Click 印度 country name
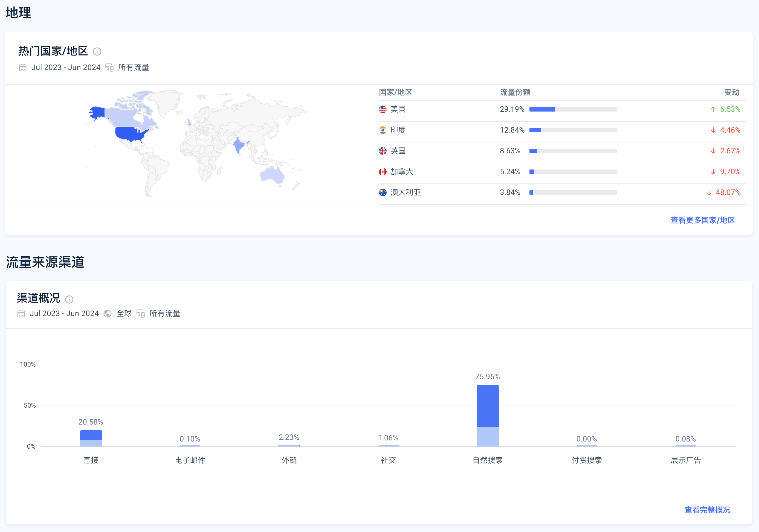The image size is (759, 532). (x=398, y=130)
